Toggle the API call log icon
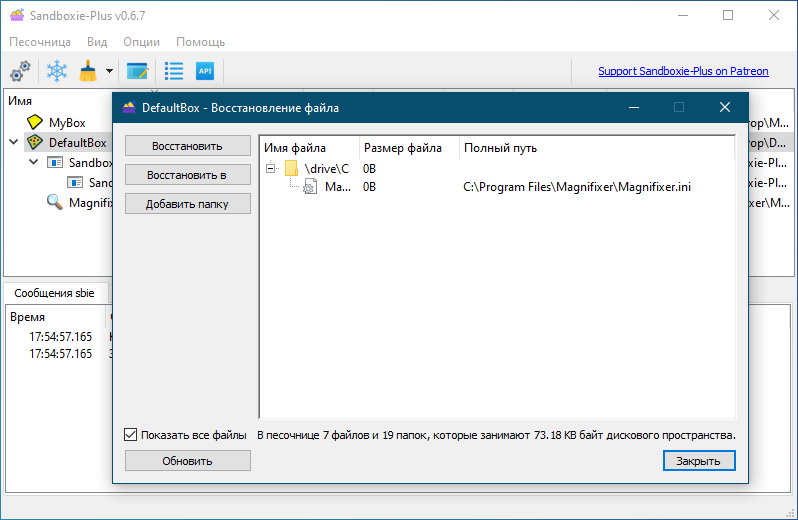 [205, 71]
